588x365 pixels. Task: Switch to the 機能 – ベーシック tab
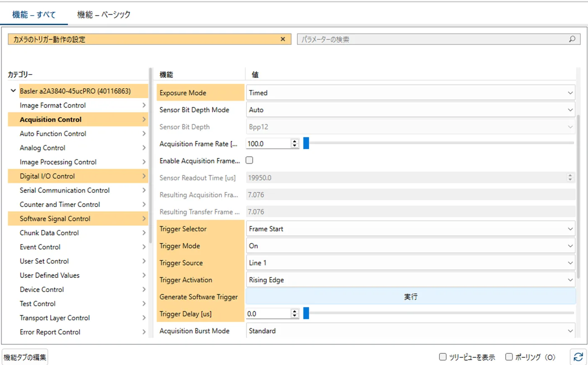(x=104, y=15)
